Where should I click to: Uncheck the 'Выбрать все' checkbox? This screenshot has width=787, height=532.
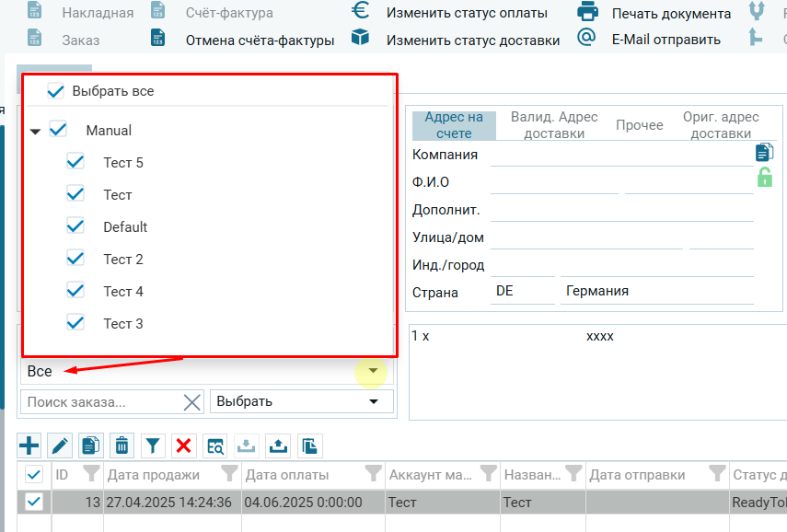pyautogui.click(x=56, y=92)
